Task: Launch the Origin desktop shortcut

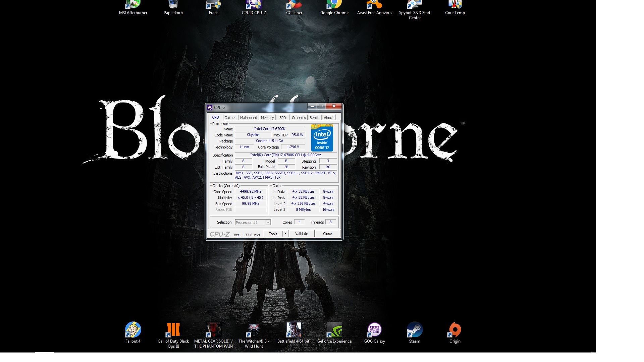Action: (x=455, y=330)
